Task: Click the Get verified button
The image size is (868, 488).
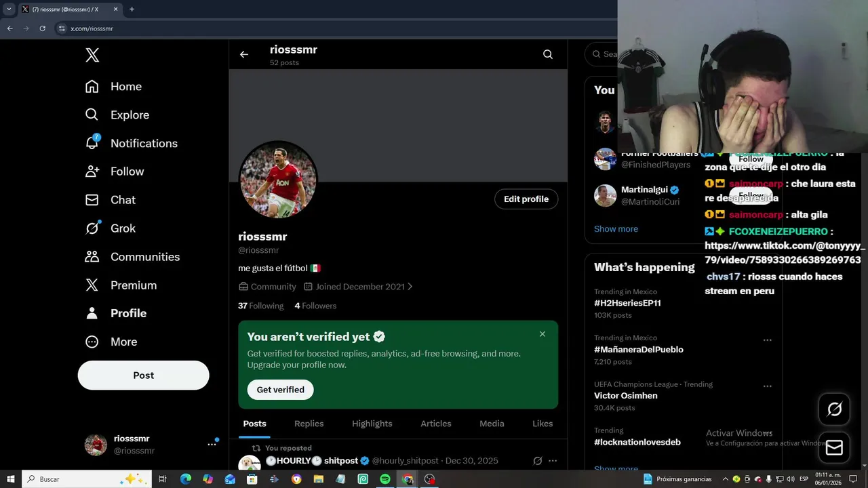Action: pos(280,390)
